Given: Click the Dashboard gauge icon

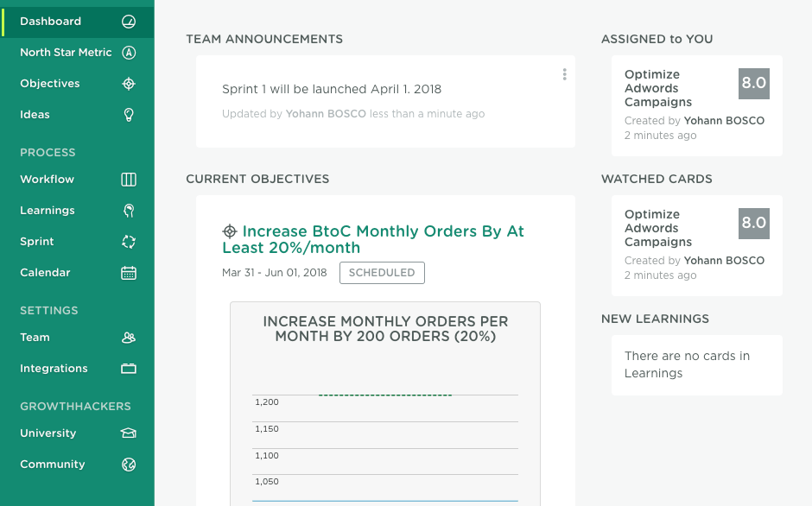Looking at the screenshot, I should pos(129,22).
